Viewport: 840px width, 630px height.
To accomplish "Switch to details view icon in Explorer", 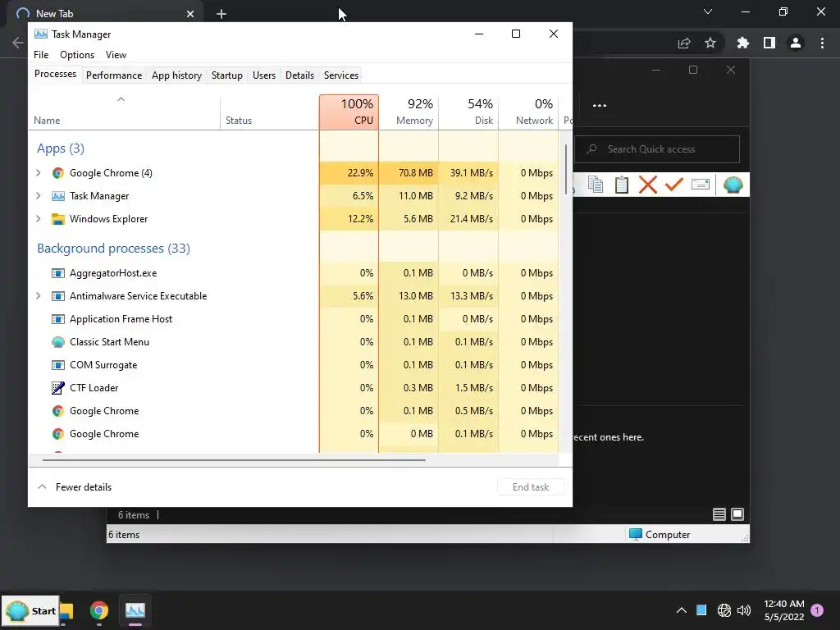I will point(719,515).
